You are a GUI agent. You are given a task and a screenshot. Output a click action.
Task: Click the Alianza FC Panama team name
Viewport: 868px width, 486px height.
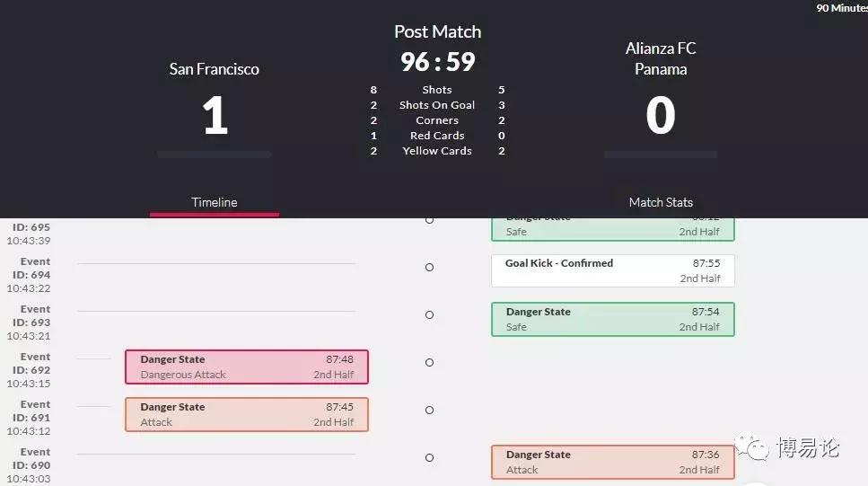pyautogui.click(x=661, y=58)
